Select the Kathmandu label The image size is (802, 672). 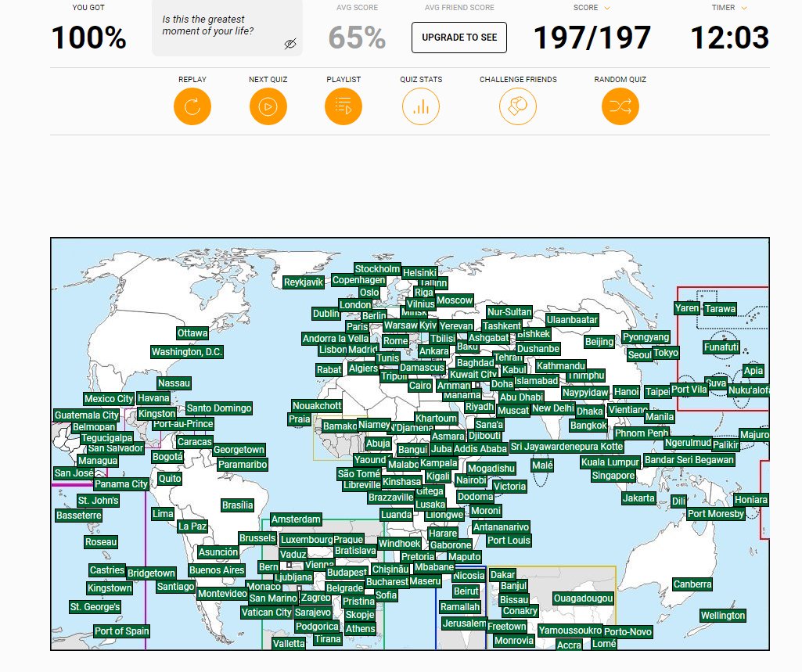tap(560, 365)
